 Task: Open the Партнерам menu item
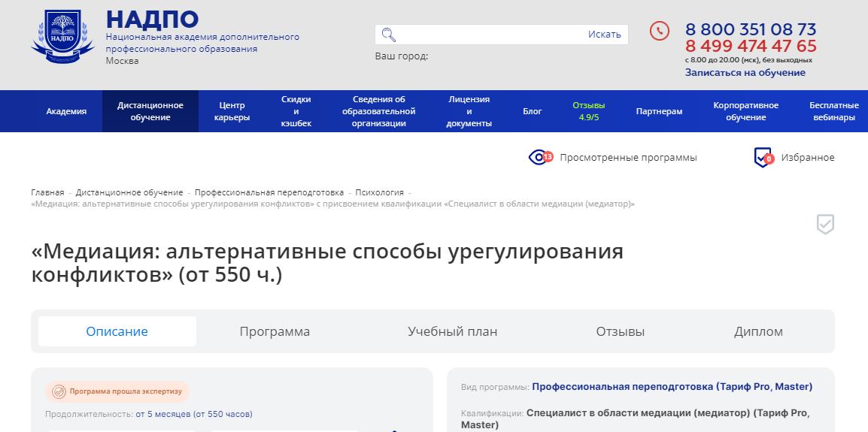pos(660,111)
